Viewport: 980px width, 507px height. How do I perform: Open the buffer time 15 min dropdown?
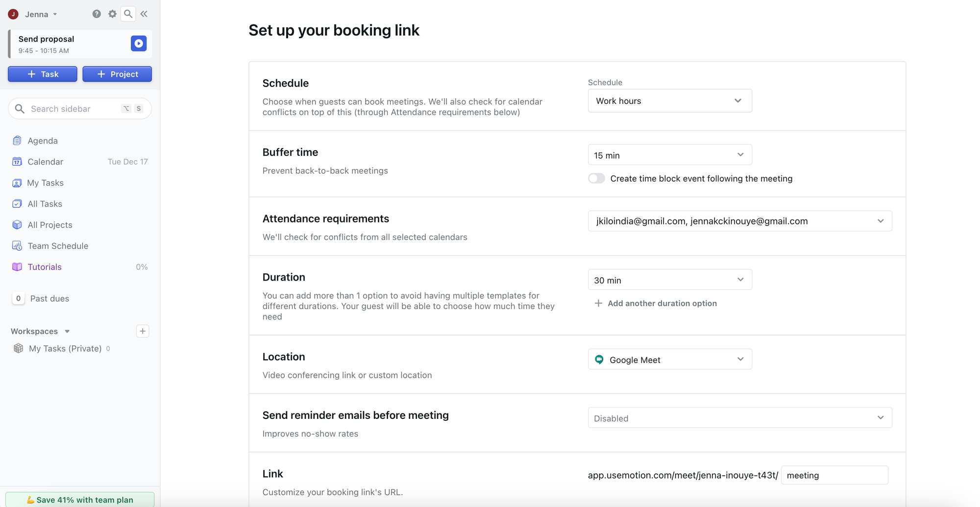669,155
